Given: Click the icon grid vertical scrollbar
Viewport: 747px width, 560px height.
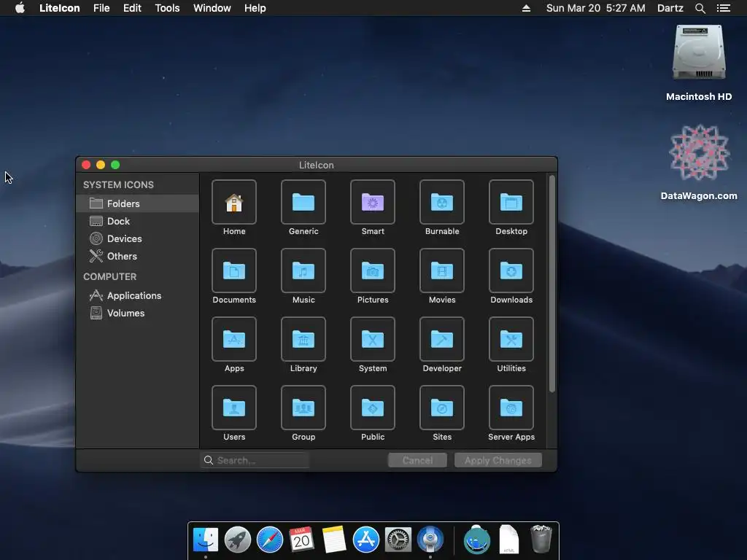Looking at the screenshot, I should (552, 284).
